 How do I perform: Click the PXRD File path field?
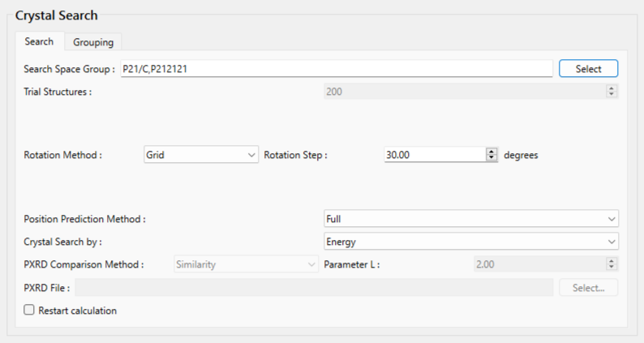[314, 287]
